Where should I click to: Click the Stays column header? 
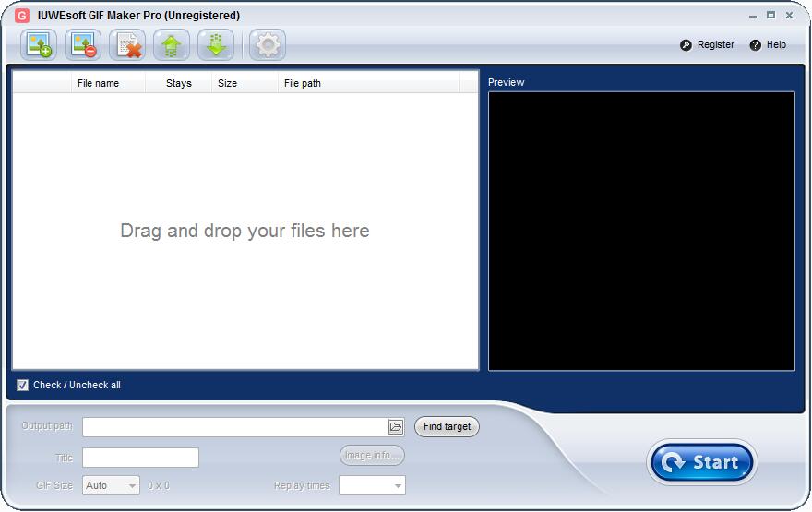pyautogui.click(x=179, y=83)
